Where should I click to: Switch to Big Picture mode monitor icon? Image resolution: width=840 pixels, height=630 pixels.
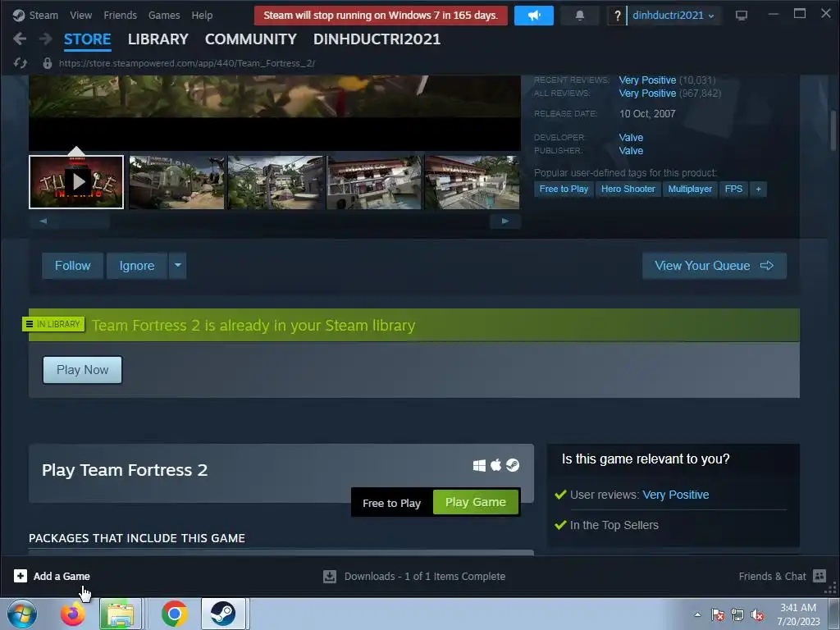[x=742, y=16]
